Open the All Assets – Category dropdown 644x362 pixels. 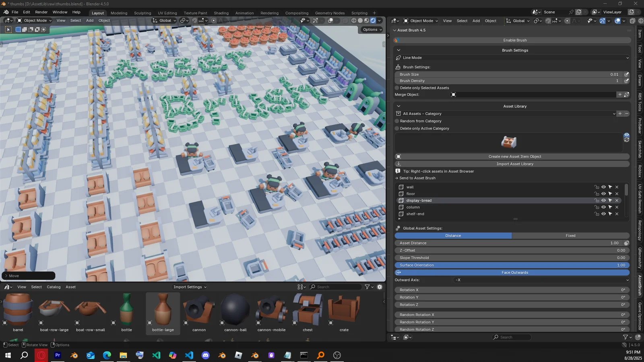coord(503,114)
